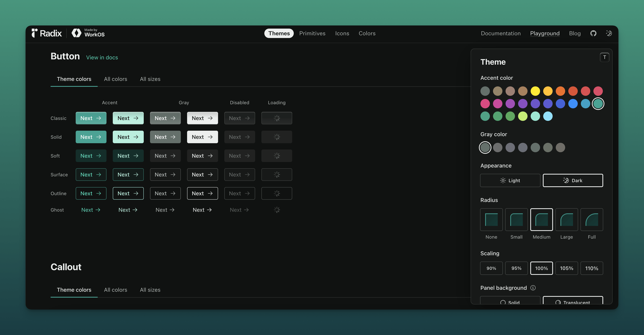The width and height of the screenshot is (644, 335).
Task: Switch to Button's All colors tab
Action: click(x=116, y=79)
